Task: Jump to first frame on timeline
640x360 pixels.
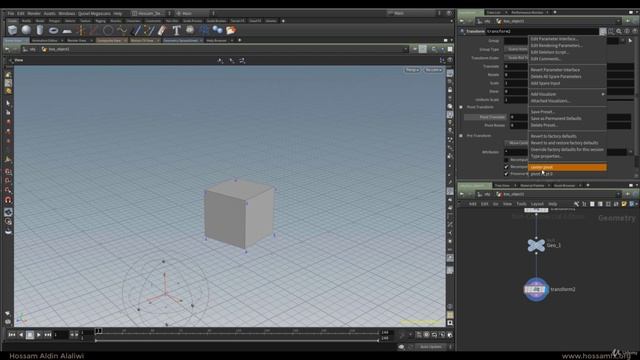Action: pyautogui.click(x=12, y=335)
